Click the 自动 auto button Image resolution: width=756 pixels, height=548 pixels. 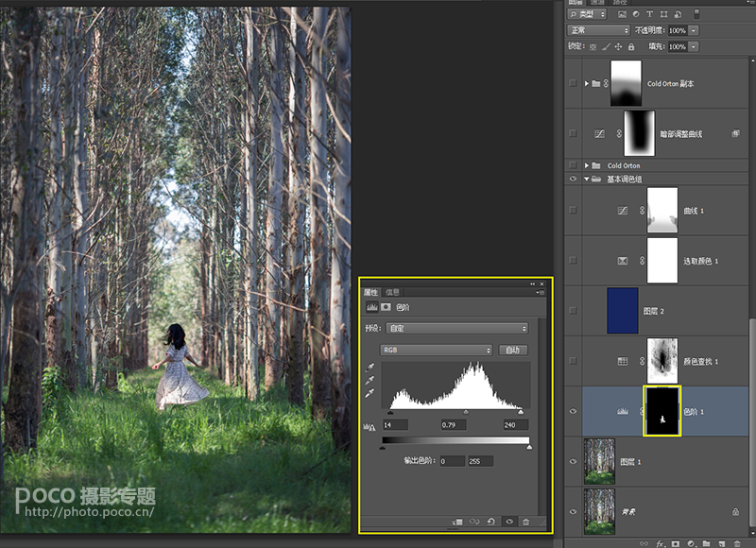513,350
